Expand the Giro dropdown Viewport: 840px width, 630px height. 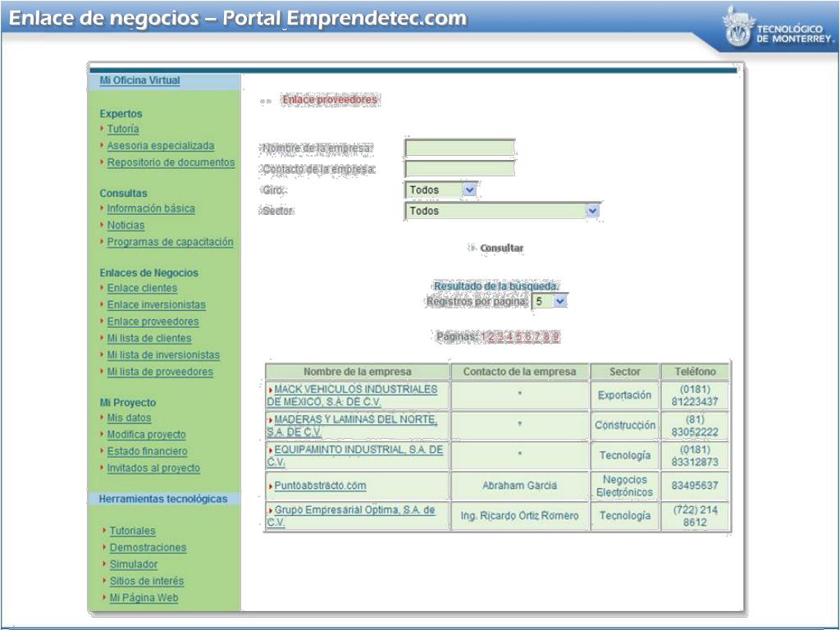[441, 189]
